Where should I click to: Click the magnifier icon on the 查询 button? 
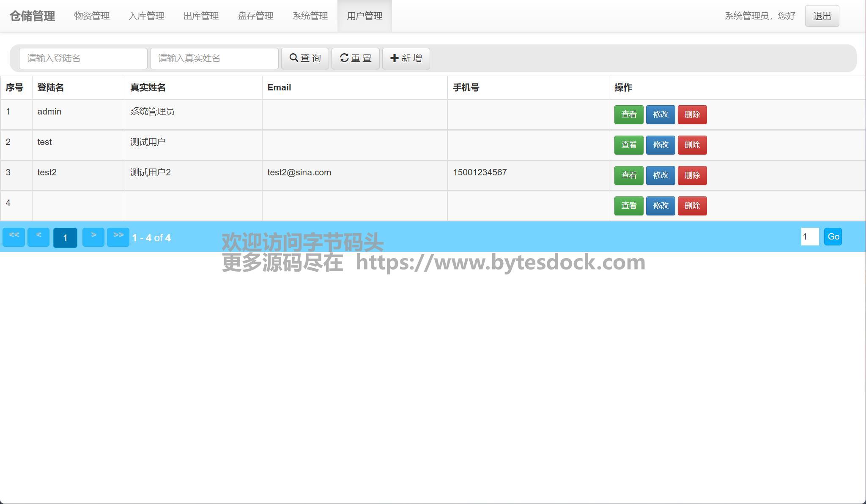293,58
